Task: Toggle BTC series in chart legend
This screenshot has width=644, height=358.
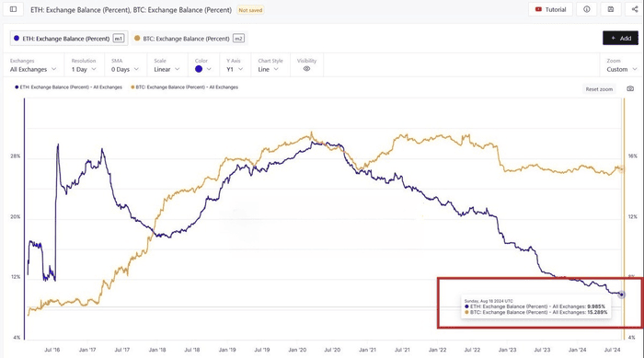Action: (184, 87)
